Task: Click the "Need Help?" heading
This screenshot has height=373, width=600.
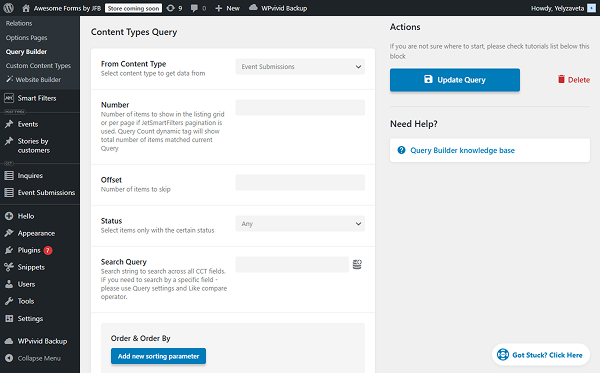Action: pos(414,124)
